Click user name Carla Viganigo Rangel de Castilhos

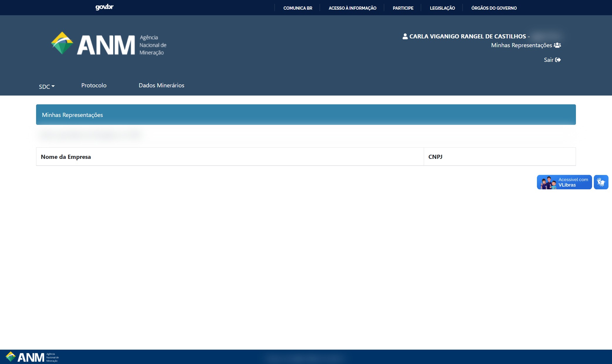pos(468,36)
